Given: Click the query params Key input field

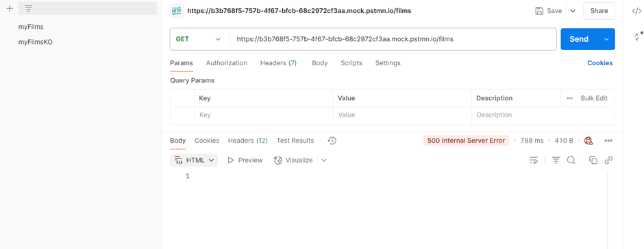Looking at the screenshot, I should [264, 115].
